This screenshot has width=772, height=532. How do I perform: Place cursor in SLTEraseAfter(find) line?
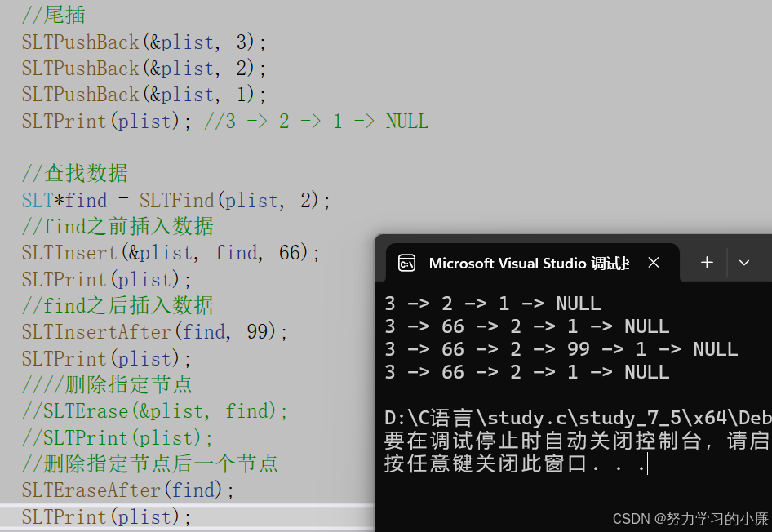(x=128, y=490)
